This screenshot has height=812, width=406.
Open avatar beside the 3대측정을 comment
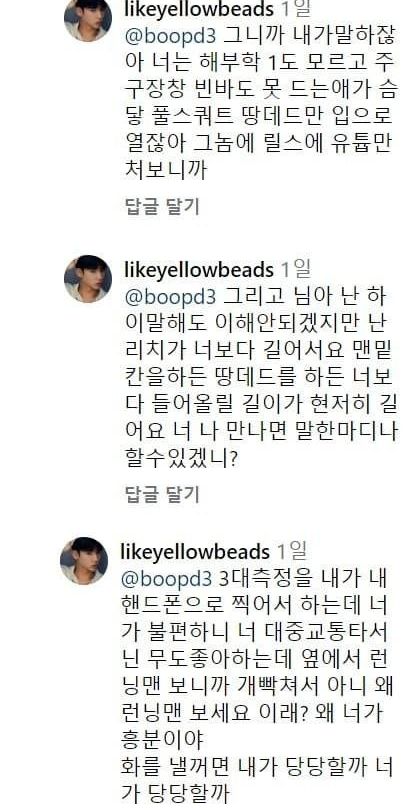pyautogui.click(x=84, y=561)
